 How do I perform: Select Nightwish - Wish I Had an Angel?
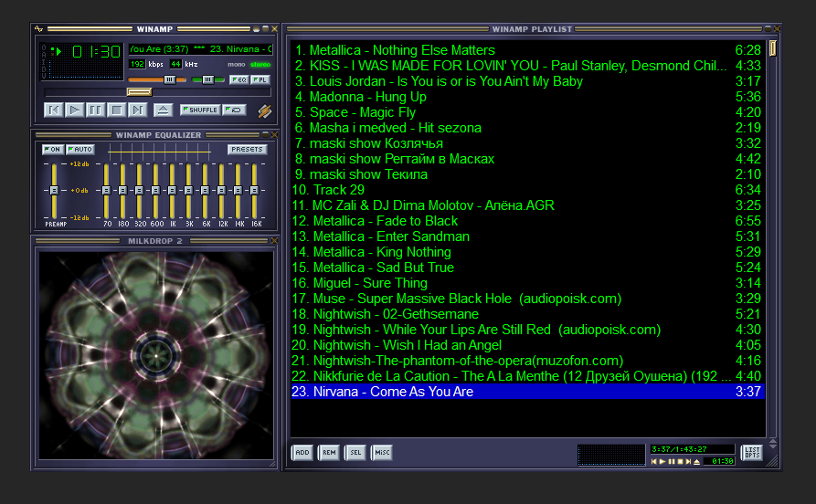pos(527,345)
